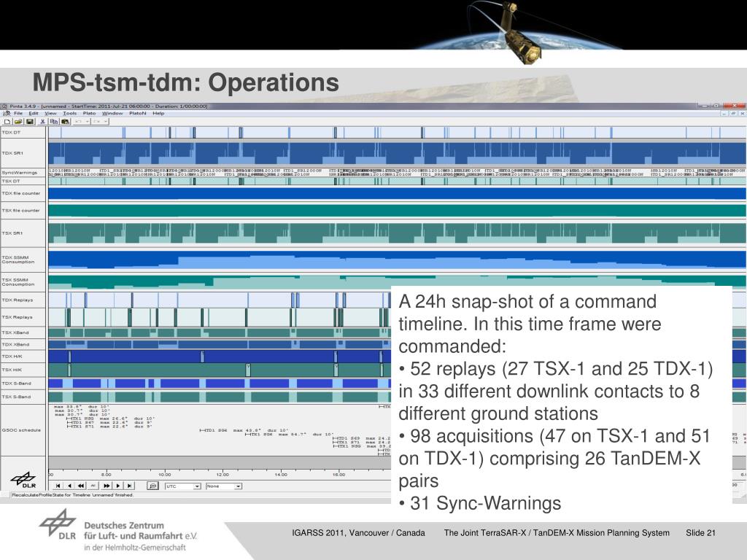Click the Undo toolbar icon

click(x=79, y=122)
